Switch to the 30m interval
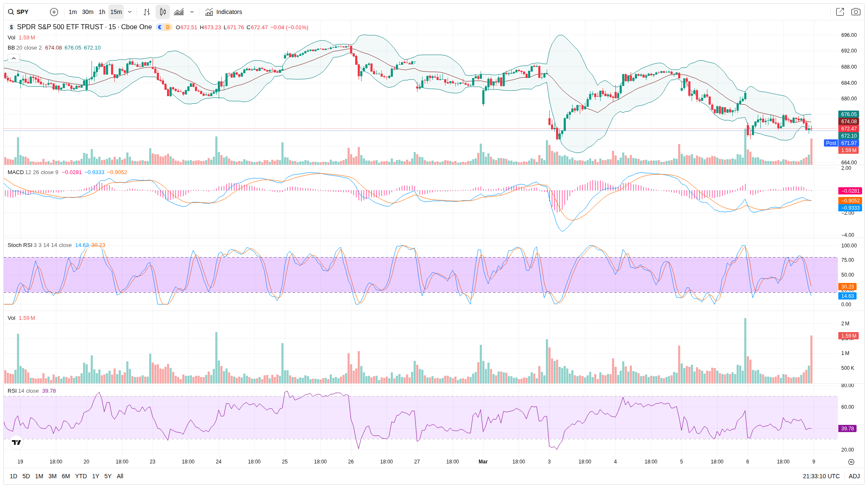This screenshot has height=488, width=868. [x=88, y=12]
